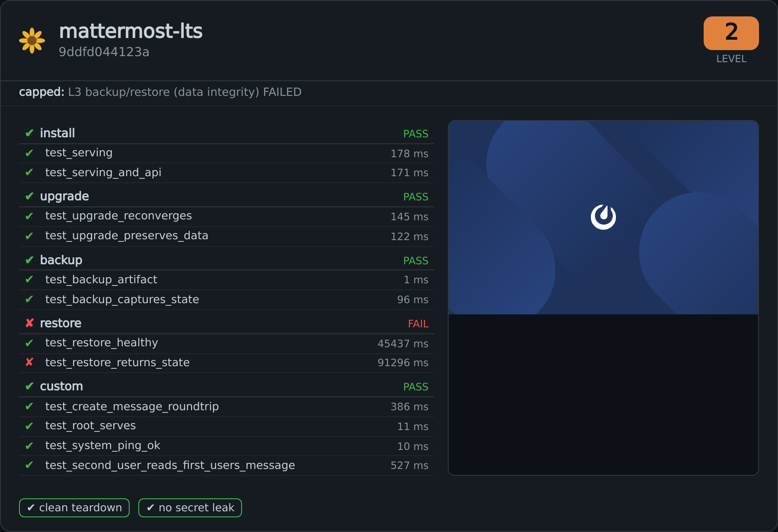Image resolution: width=778 pixels, height=532 pixels.
Task: Click the test_backup_artifact test name
Action: coord(101,279)
